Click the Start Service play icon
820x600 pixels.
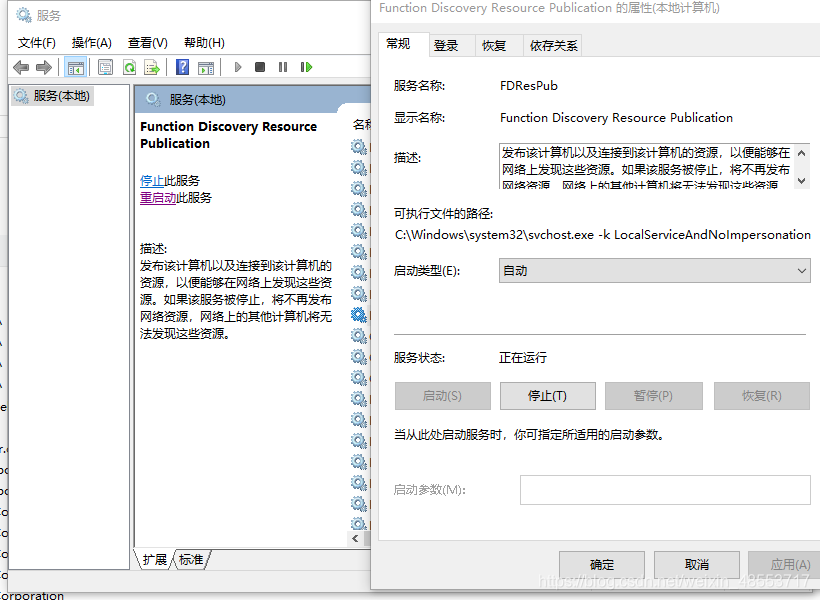click(238, 67)
